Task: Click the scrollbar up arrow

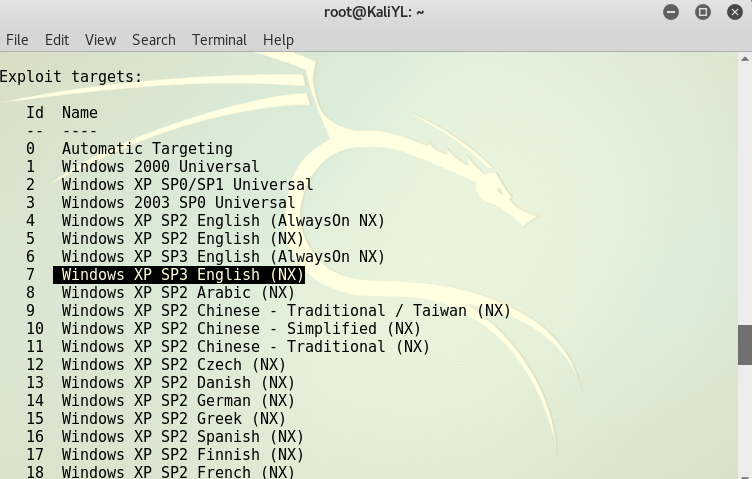Action: pos(745,59)
